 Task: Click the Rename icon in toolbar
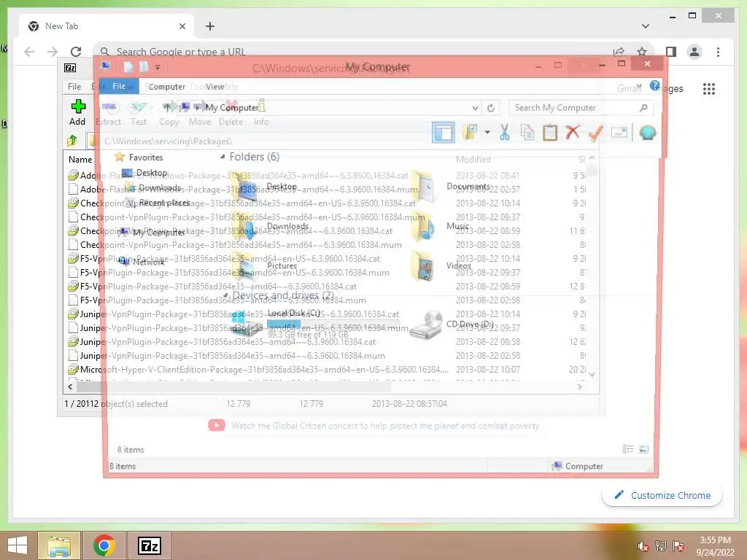(619, 133)
